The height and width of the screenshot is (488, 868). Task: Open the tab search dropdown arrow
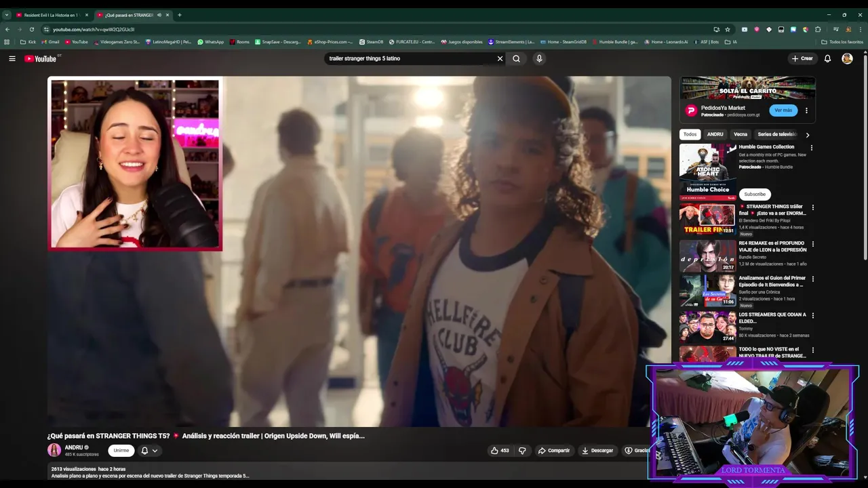point(6,15)
